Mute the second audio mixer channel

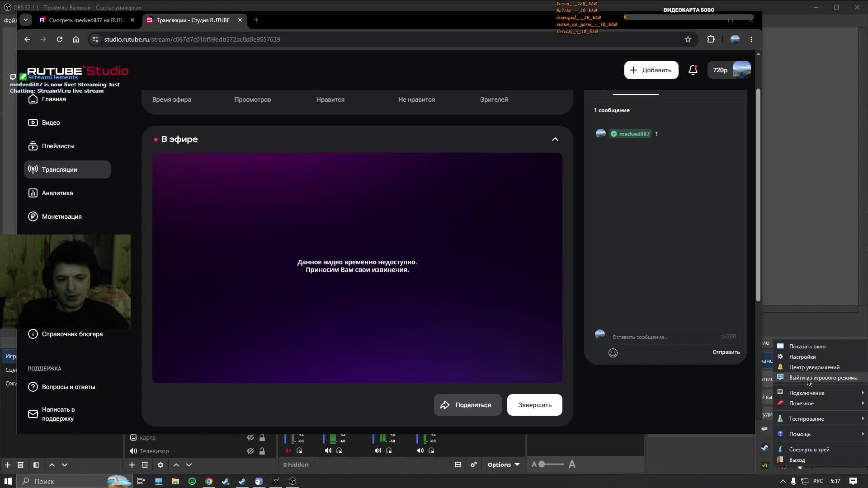coord(328,451)
